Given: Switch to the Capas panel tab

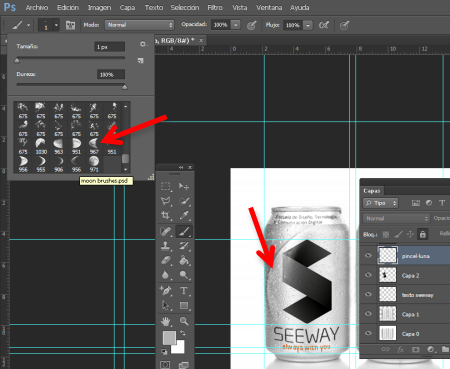Looking at the screenshot, I should click(372, 191).
